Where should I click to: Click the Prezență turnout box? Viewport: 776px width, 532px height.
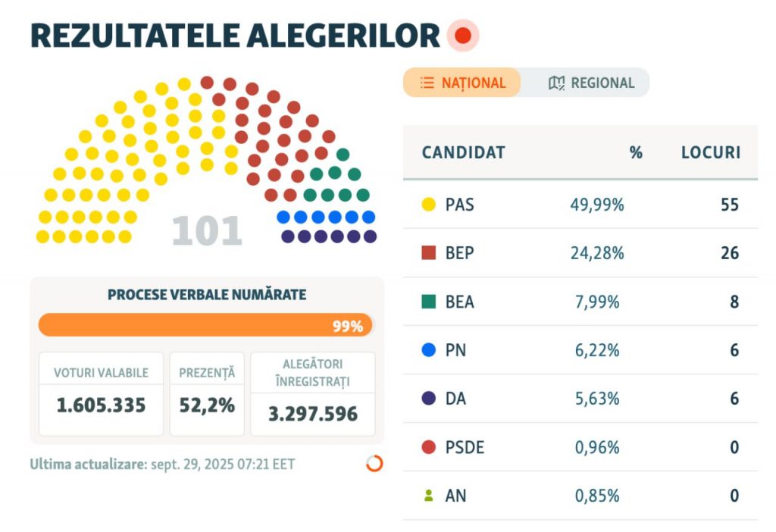[x=207, y=394]
